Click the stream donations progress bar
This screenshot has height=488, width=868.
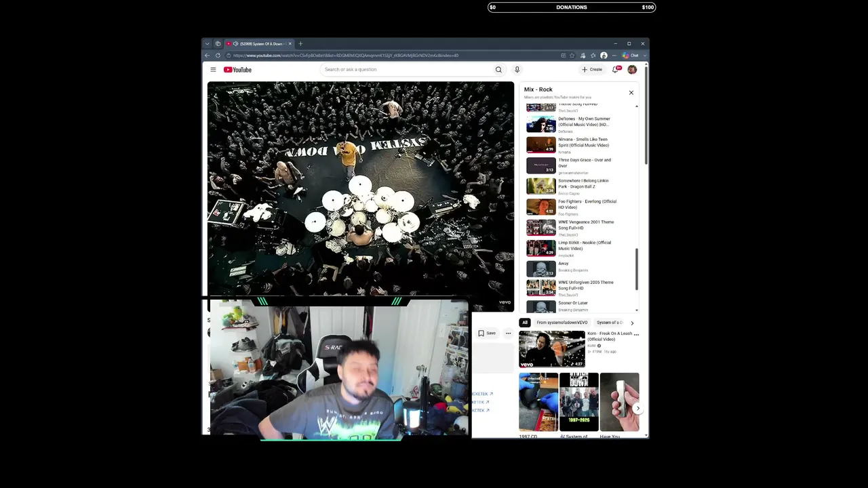coord(572,7)
